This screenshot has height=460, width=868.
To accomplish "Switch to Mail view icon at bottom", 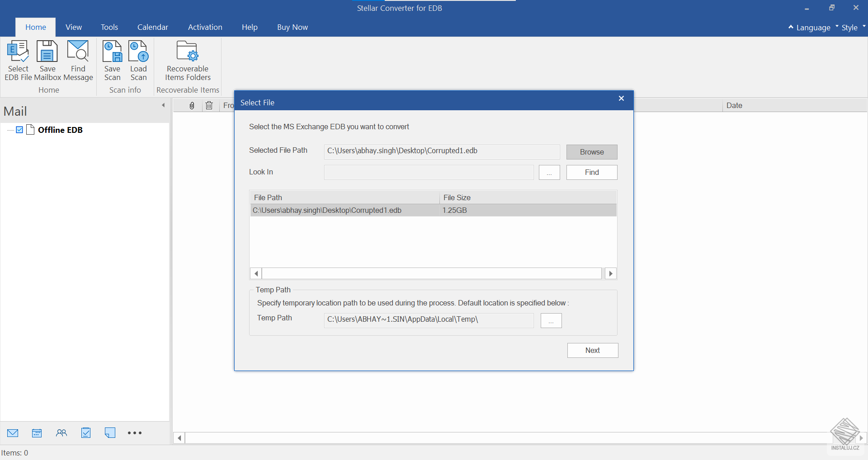I will (13, 433).
